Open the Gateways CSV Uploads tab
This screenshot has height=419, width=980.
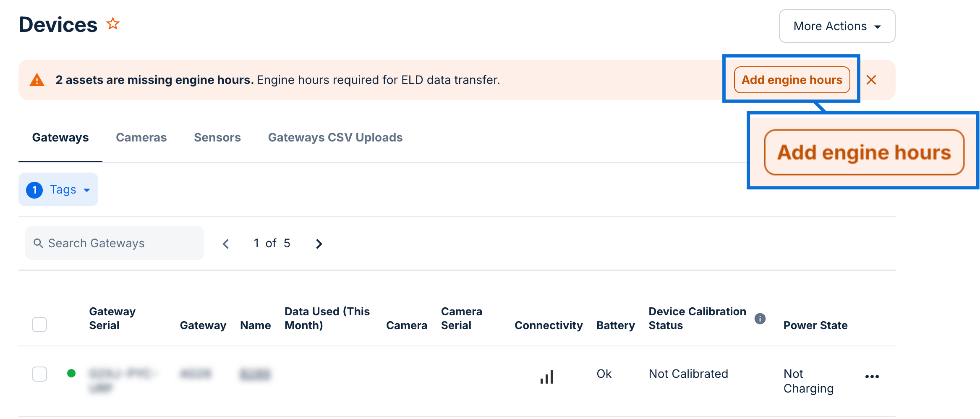(x=335, y=137)
